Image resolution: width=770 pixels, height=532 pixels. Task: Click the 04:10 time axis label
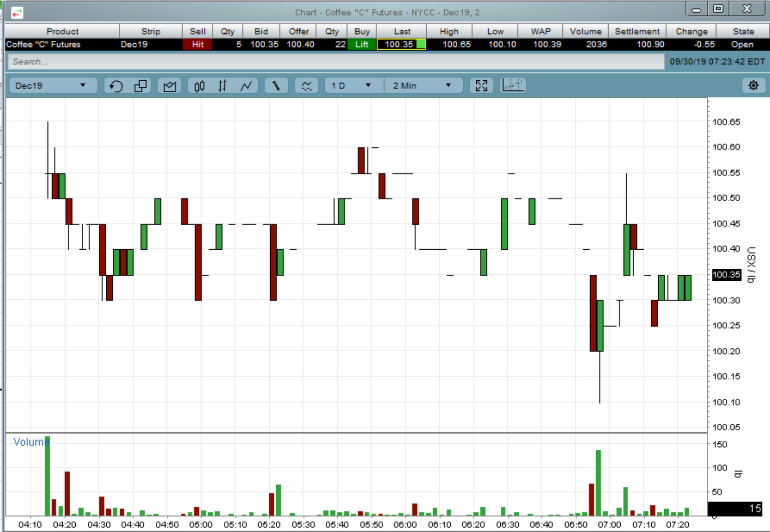(30, 524)
